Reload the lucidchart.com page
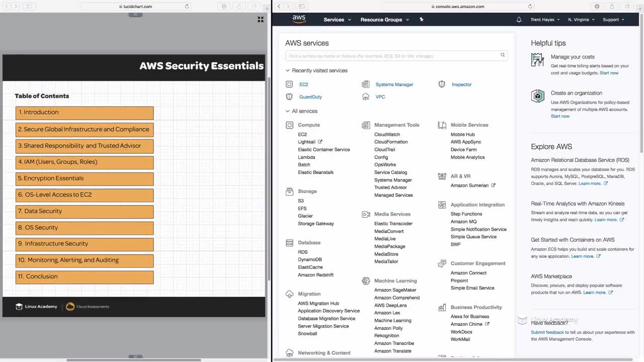 coord(187,7)
